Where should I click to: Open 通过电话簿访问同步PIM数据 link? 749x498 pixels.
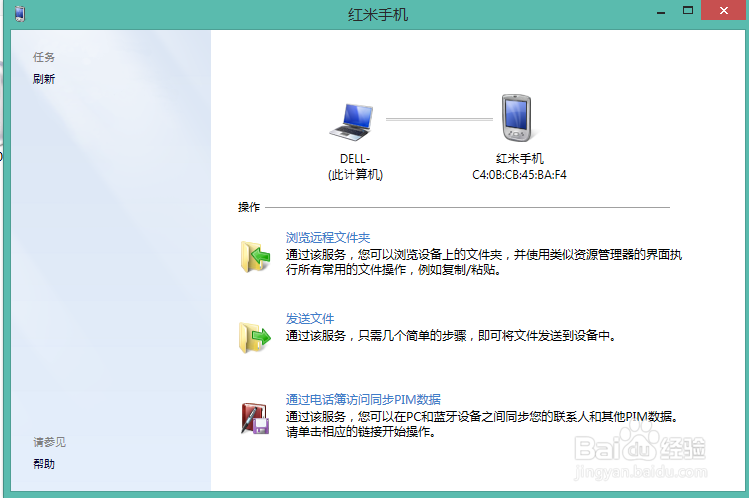coord(363,399)
